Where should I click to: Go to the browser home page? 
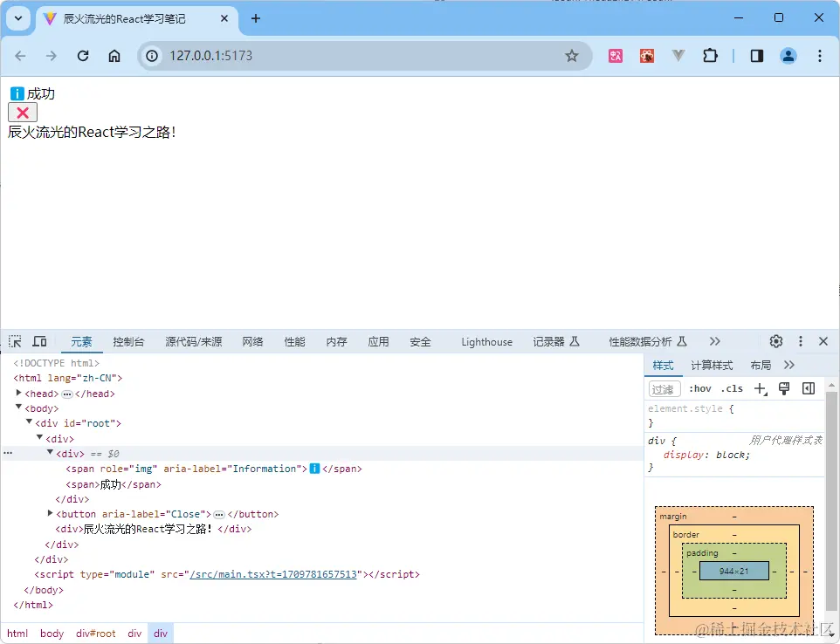pos(114,56)
